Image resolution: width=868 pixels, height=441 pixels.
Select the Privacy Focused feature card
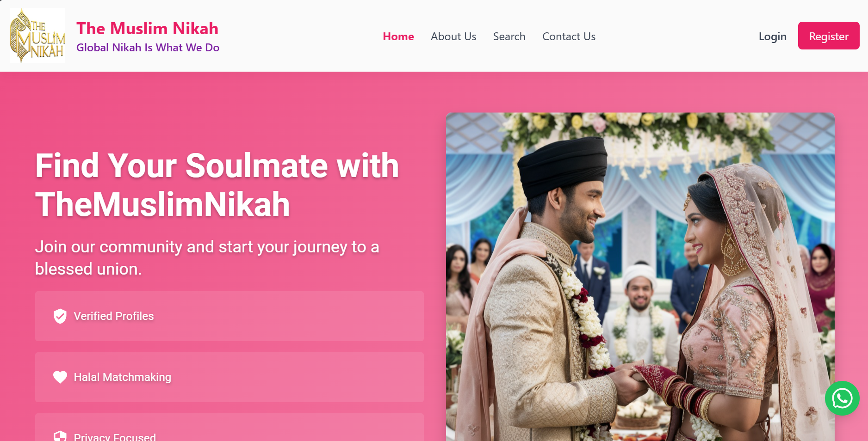tap(229, 427)
